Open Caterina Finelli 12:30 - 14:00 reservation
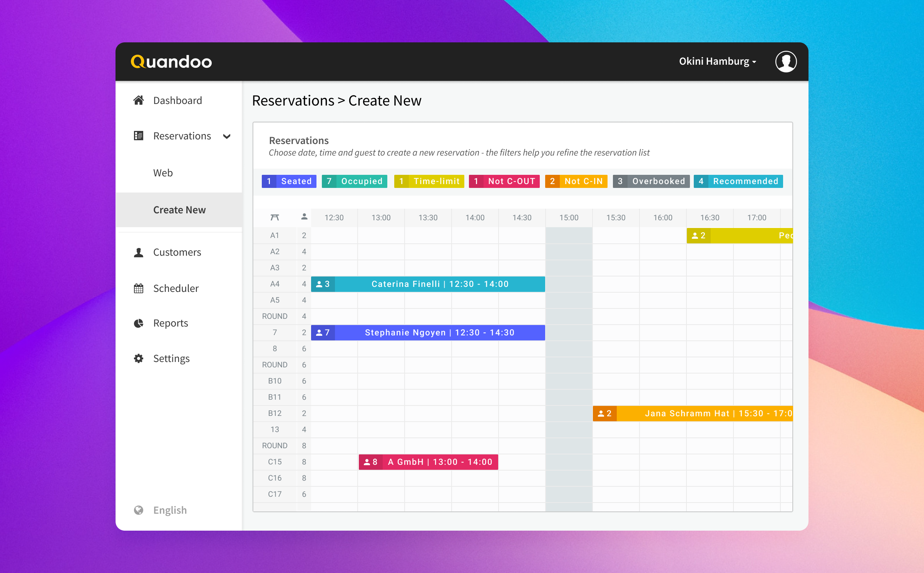924x573 pixels. point(428,284)
